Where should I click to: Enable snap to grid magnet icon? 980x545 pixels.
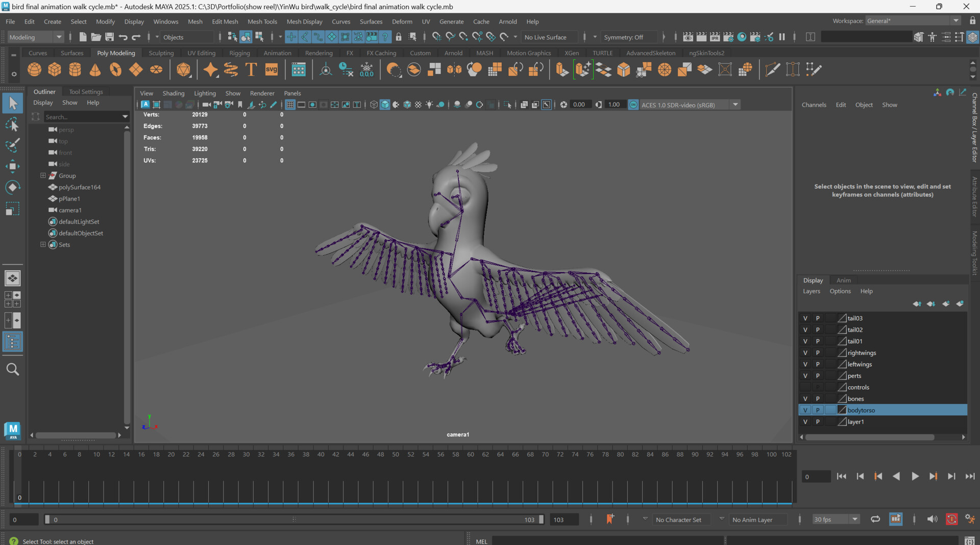[x=291, y=37]
